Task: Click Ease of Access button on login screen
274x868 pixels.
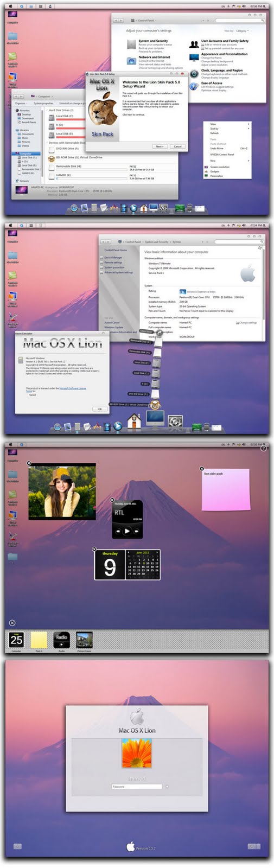Action: 17,846
